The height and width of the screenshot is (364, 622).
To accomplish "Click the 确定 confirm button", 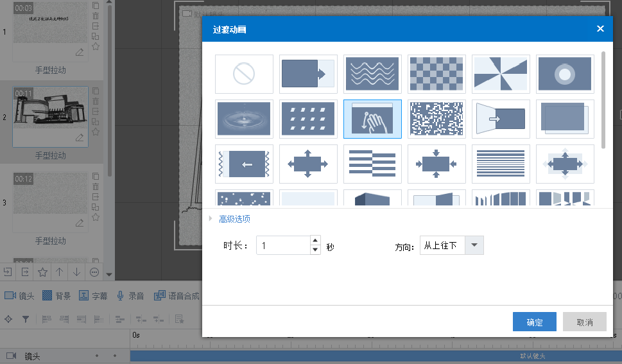I will (534, 322).
